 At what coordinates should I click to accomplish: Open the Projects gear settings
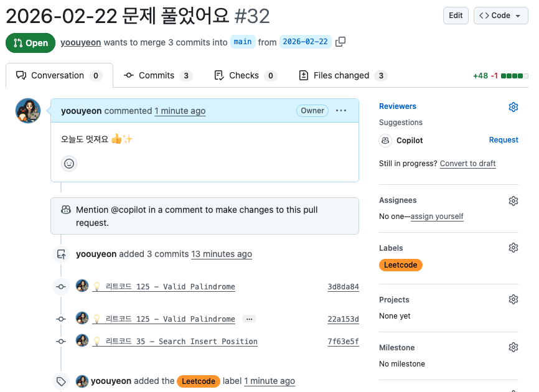[513, 300]
